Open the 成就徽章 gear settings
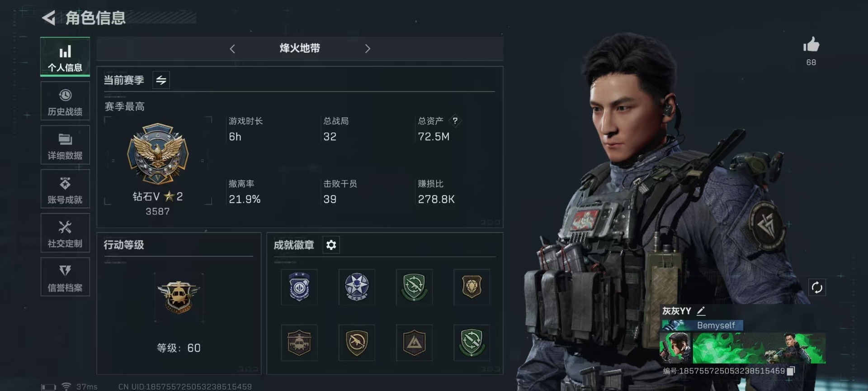868x391 pixels. coord(331,245)
